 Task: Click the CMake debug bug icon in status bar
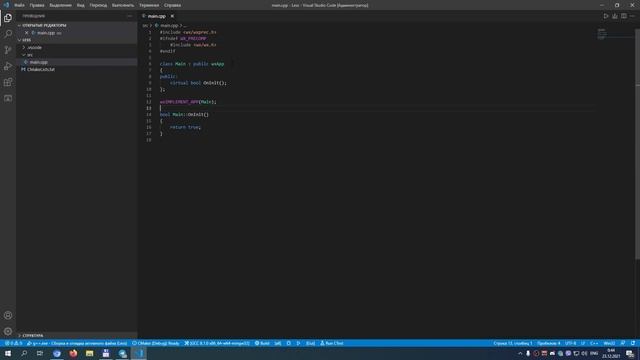pos(289,343)
